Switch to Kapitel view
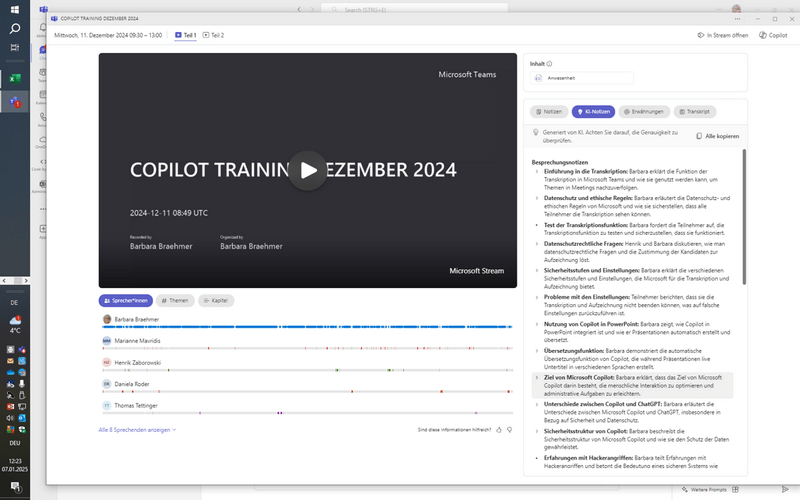Image resolution: width=800 pixels, height=500 pixels. (216, 300)
